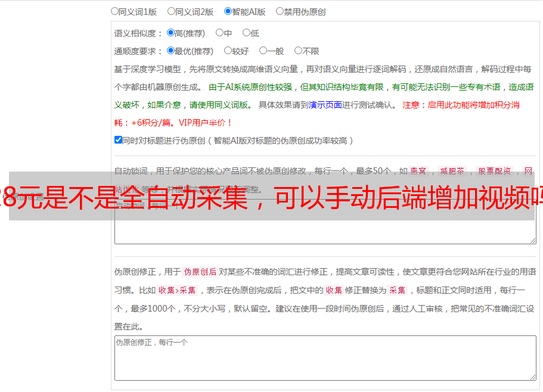
Task: Click the 伪原创后 highlighted tag
Action: (200, 272)
